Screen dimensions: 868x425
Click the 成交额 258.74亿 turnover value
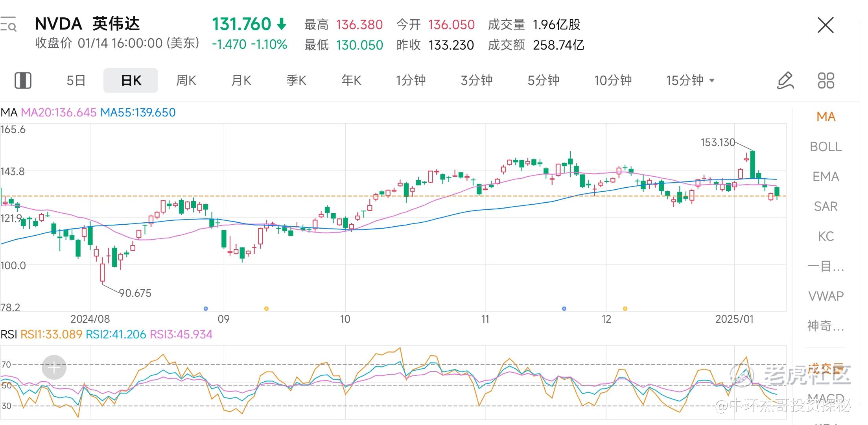pyautogui.click(x=536, y=45)
